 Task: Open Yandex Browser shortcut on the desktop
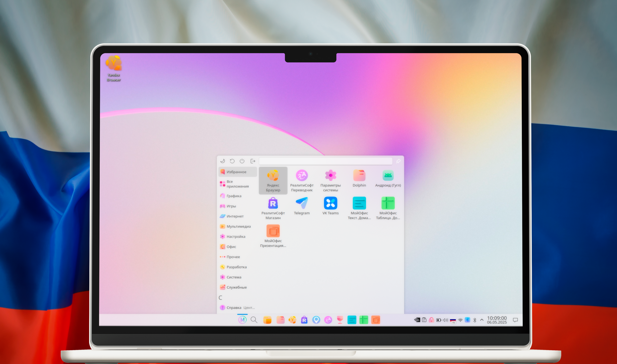(x=114, y=68)
